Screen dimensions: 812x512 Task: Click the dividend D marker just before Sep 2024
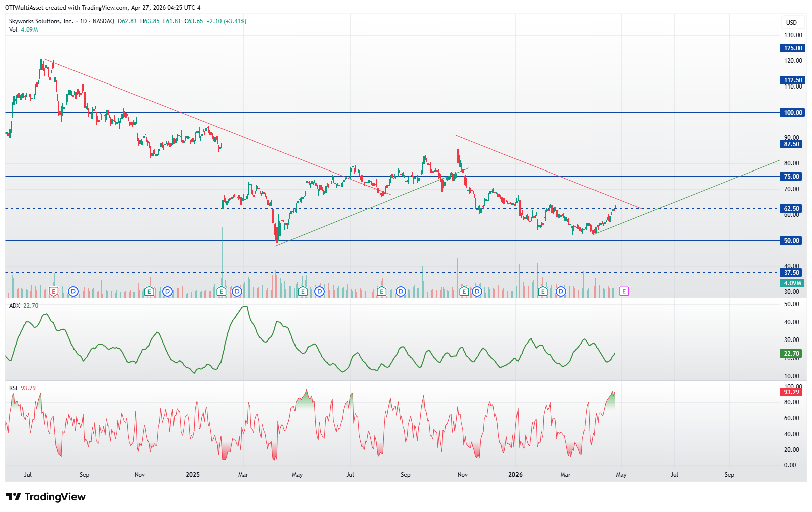click(73, 291)
